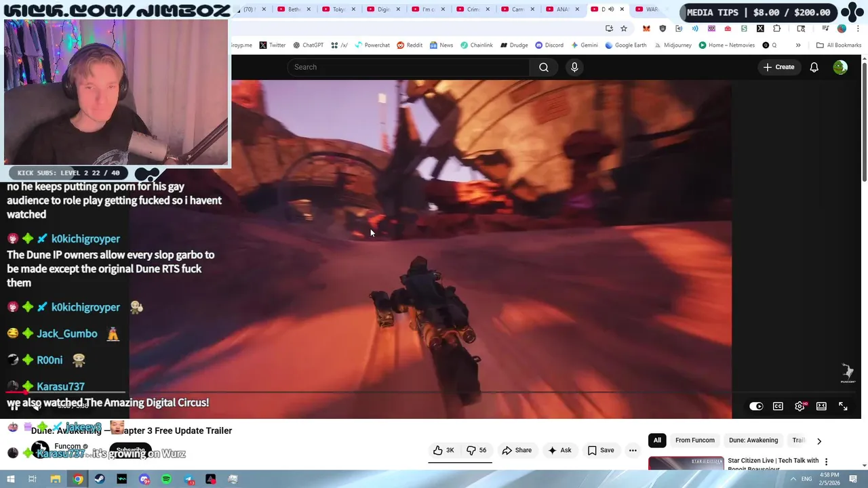
Task: Open Task View on the taskbar
Action: click(x=32, y=479)
